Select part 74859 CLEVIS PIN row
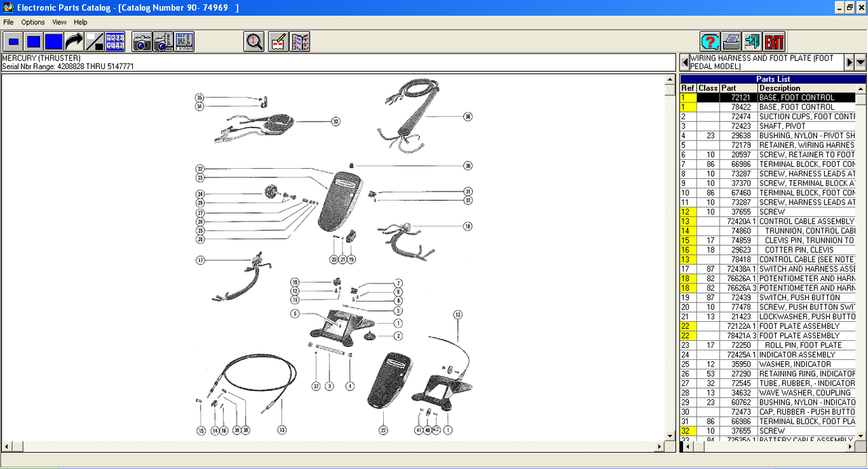 click(x=768, y=240)
